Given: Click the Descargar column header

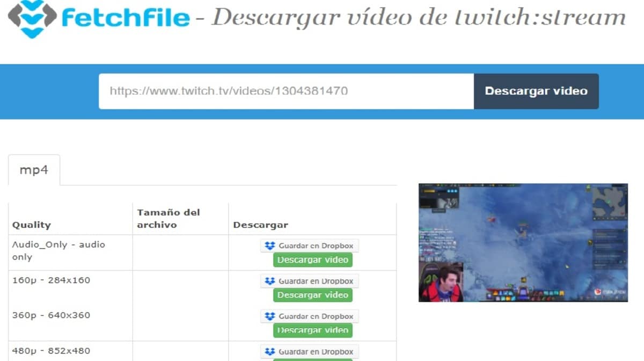Looking at the screenshot, I should point(260,225).
